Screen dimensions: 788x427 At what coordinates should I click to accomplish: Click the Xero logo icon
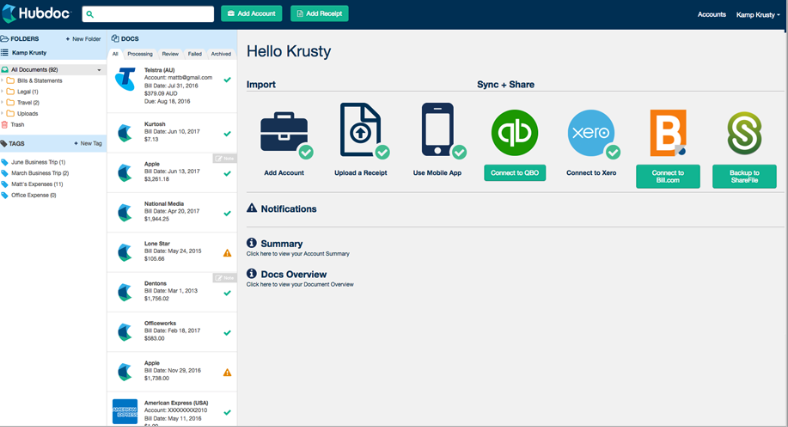tap(591, 133)
